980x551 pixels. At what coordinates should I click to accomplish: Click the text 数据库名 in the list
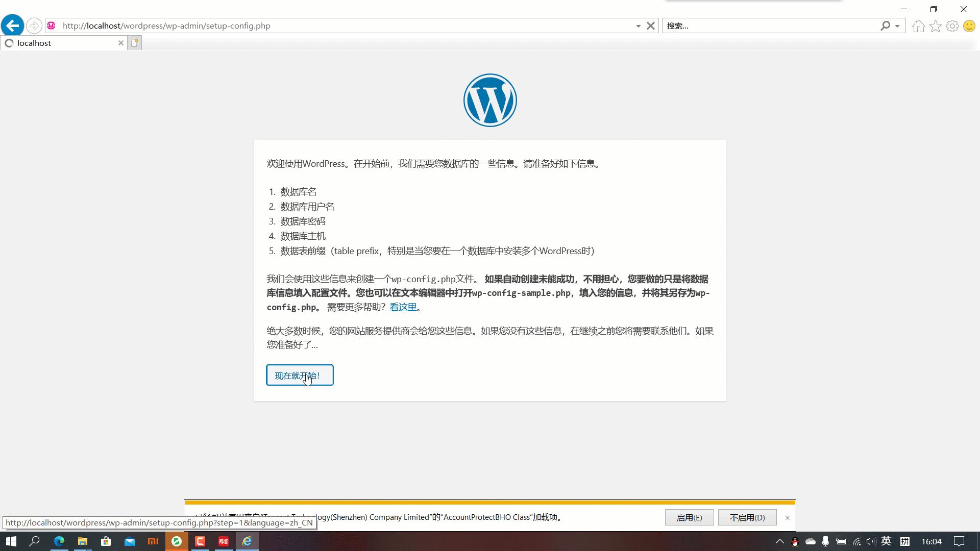tap(299, 192)
